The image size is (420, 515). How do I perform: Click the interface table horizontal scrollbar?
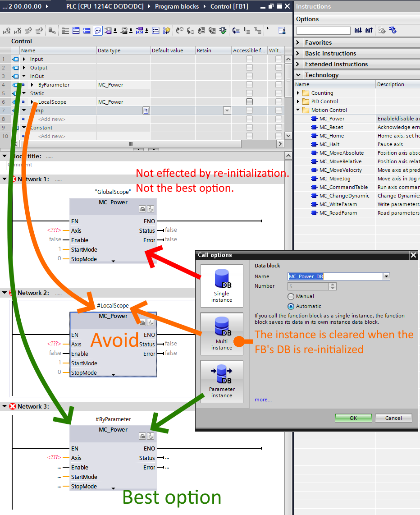[x=131, y=144]
